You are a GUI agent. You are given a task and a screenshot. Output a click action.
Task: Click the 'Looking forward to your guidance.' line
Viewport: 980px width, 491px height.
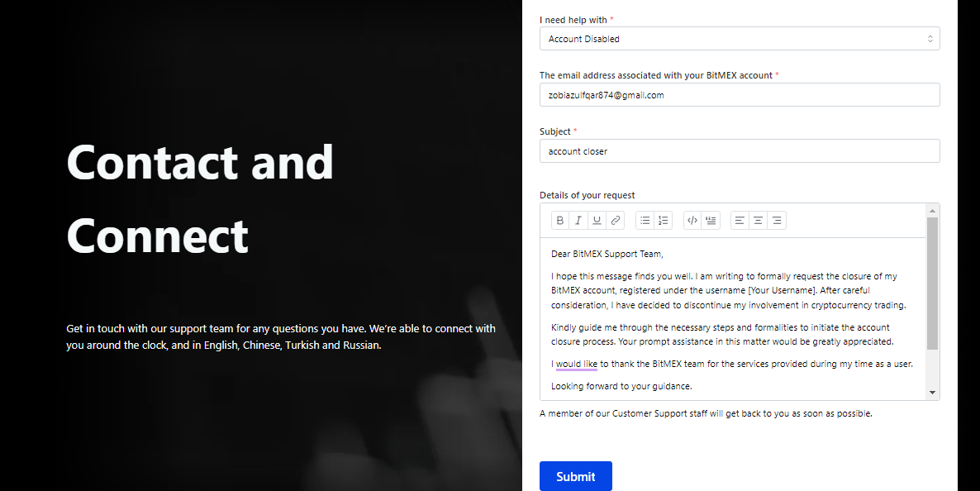pos(622,386)
